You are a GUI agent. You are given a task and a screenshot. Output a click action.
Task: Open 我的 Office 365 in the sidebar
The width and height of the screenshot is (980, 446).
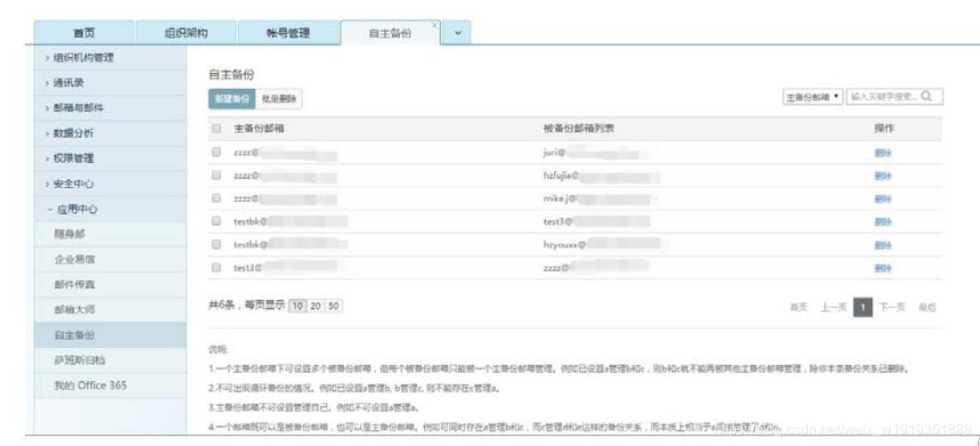pos(110,385)
